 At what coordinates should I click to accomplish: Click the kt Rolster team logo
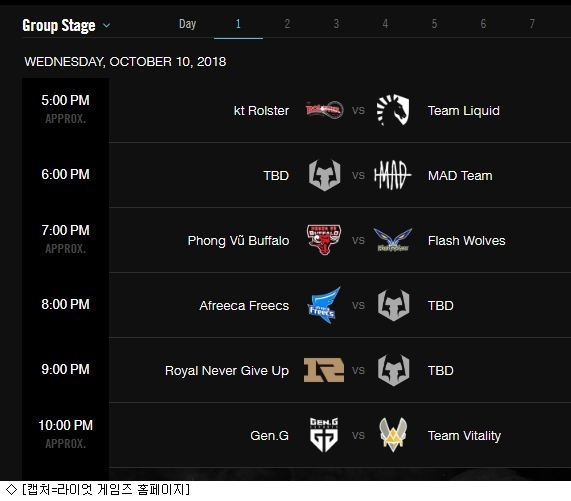324,109
